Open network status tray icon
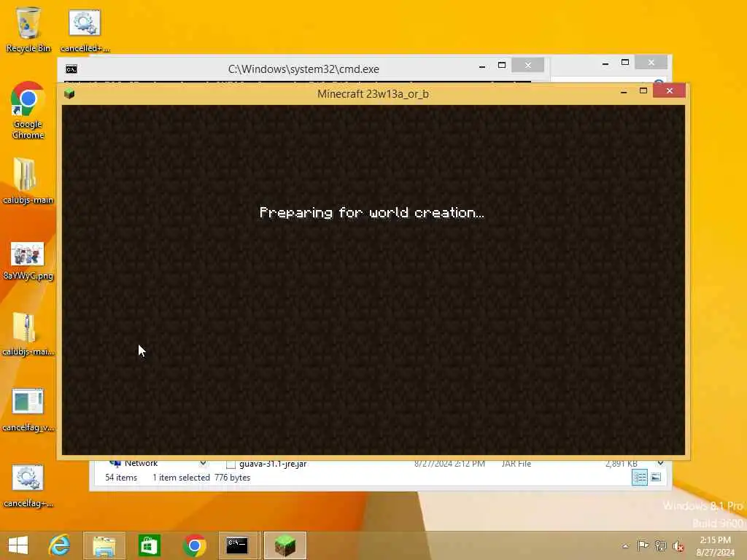The image size is (747, 560). 660,545
